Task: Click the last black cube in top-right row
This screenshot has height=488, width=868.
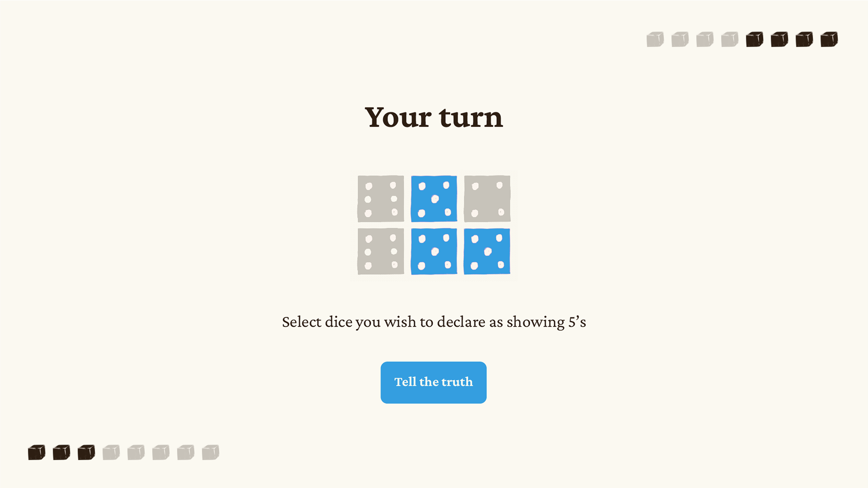Action: tap(829, 39)
